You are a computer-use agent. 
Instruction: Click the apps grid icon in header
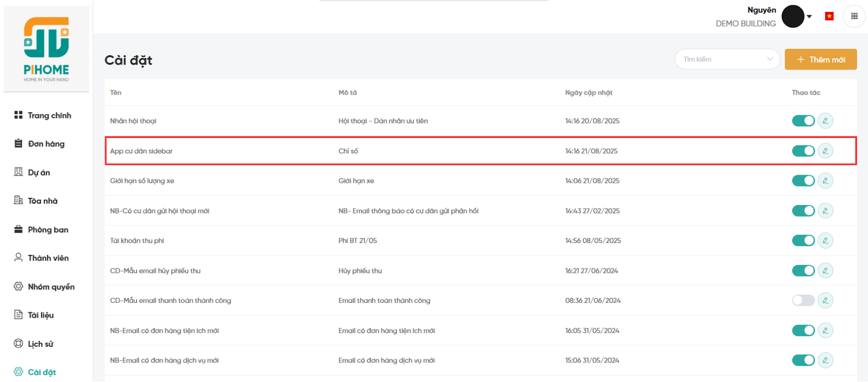[854, 16]
